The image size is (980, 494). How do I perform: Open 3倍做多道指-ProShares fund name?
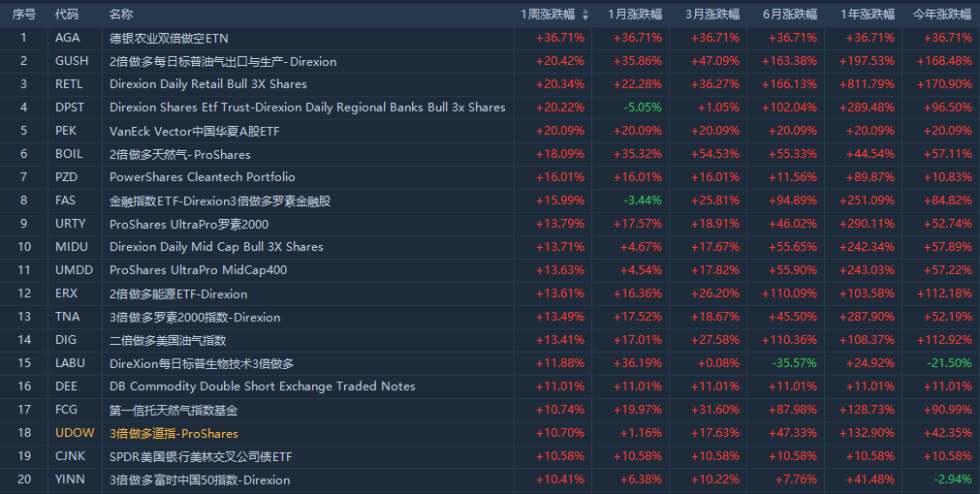tap(174, 433)
